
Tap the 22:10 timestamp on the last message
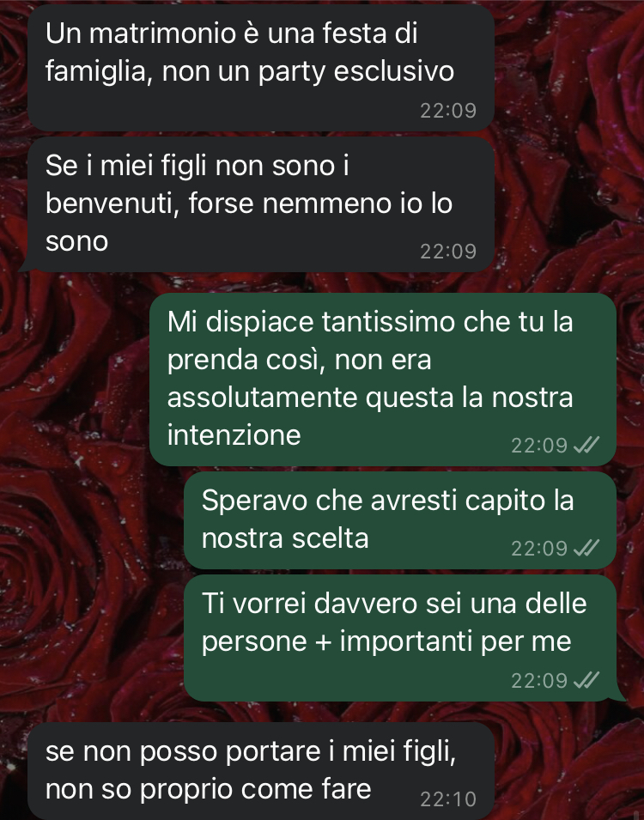(x=448, y=799)
